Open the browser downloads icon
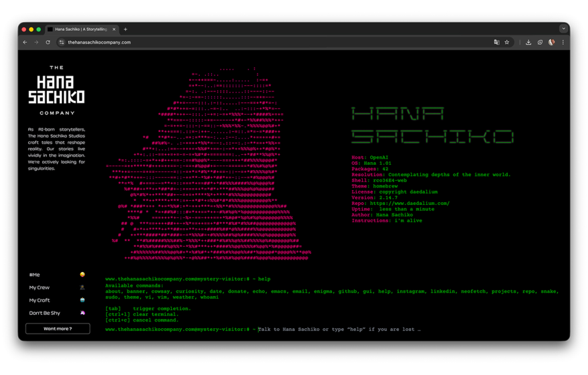588x375 pixels. (528, 42)
